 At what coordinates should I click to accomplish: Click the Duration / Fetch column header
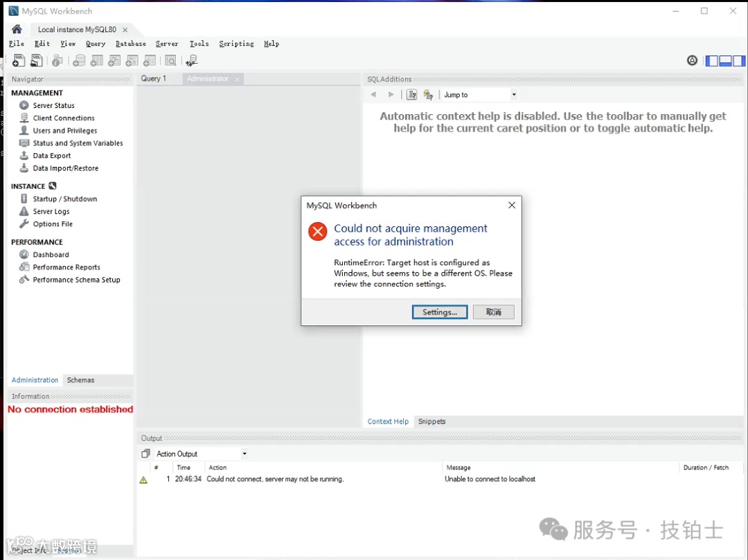coord(706,467)
